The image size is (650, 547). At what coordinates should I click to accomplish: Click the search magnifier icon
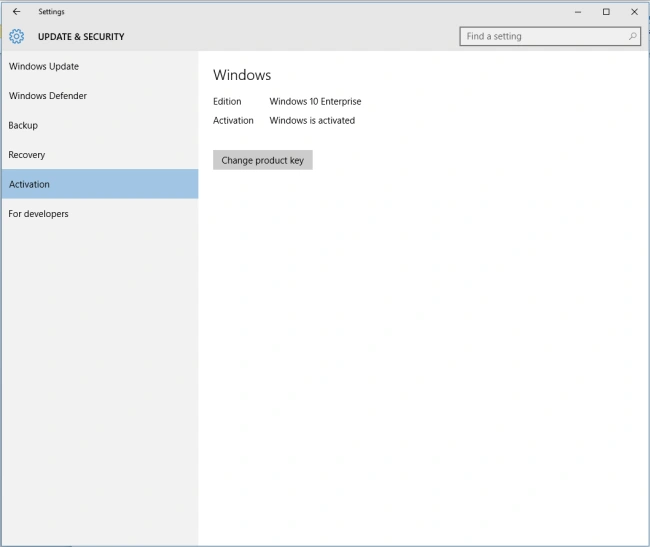[632, 36]
